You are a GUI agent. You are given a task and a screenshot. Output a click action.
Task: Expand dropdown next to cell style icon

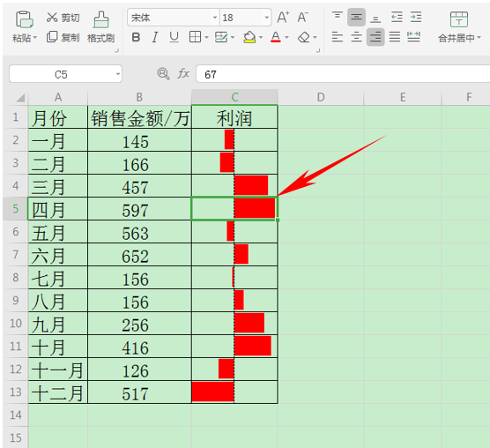click(x=233, y=38)
